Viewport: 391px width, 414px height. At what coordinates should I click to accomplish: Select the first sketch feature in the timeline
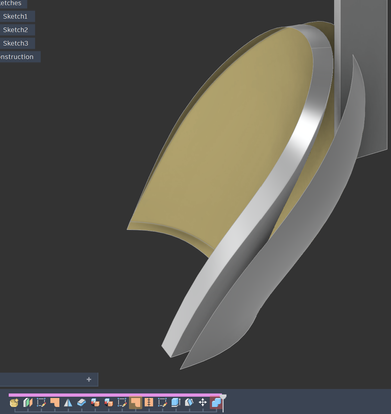coord(41,403)
